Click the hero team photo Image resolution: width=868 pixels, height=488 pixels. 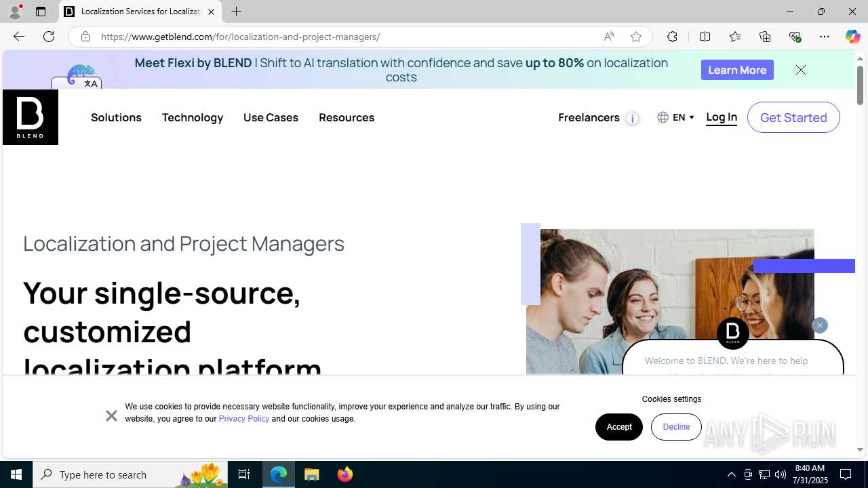(x=670, y=302)
